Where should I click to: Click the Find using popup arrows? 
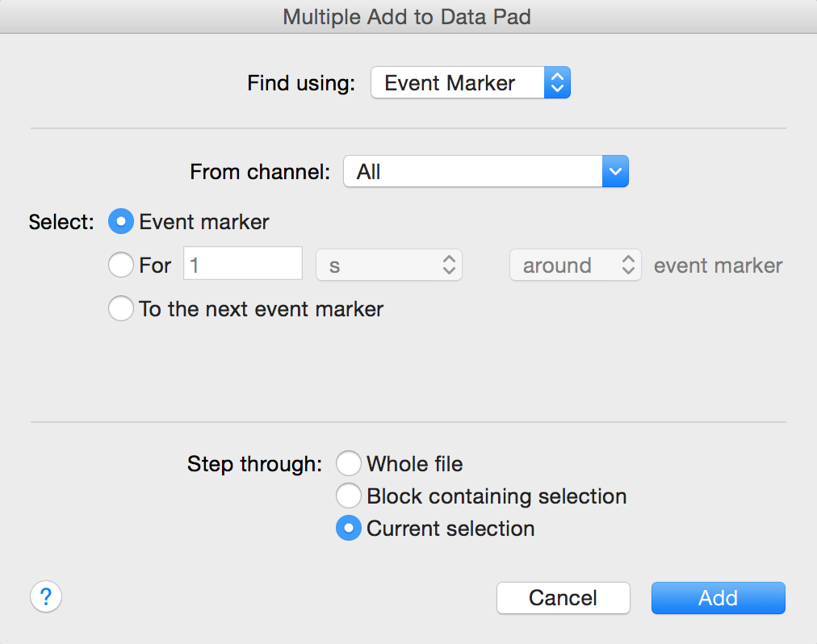(557, 83)
